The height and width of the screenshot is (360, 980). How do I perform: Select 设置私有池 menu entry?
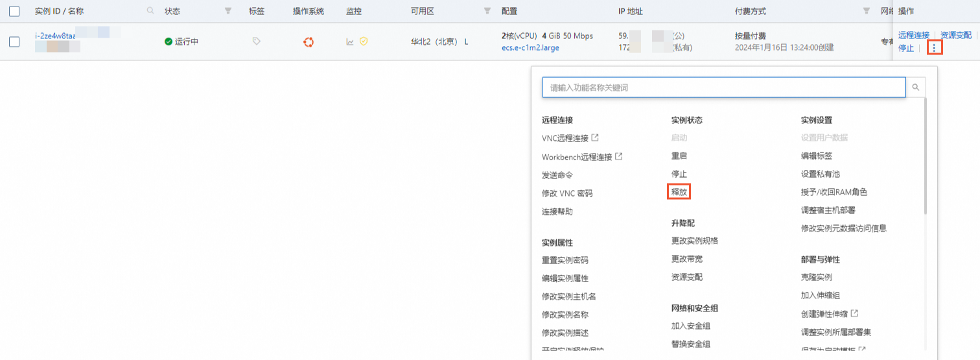coord(821,174)
